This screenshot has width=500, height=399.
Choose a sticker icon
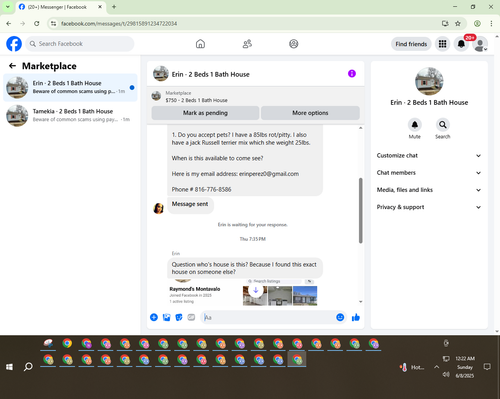(179, 317)
